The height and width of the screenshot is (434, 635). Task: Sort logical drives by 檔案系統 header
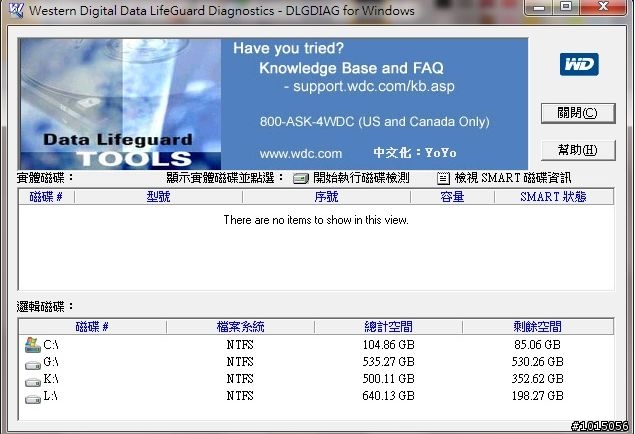coord(241,327)
